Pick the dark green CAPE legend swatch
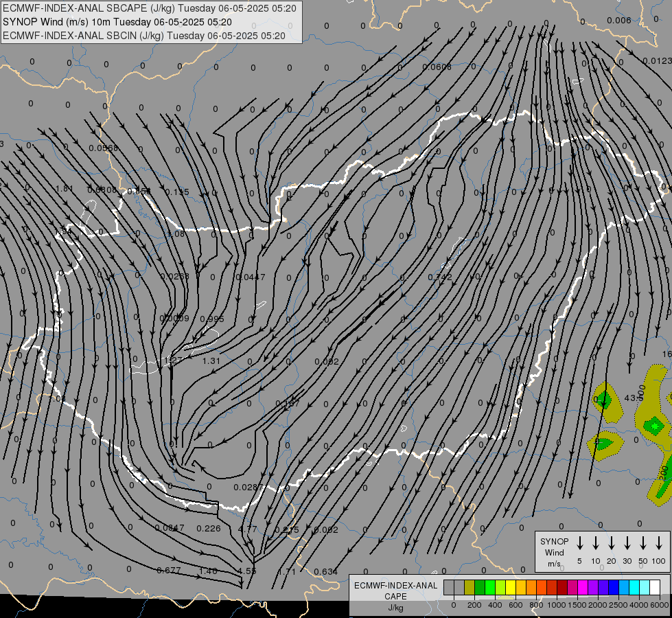 tap(480, 588)
